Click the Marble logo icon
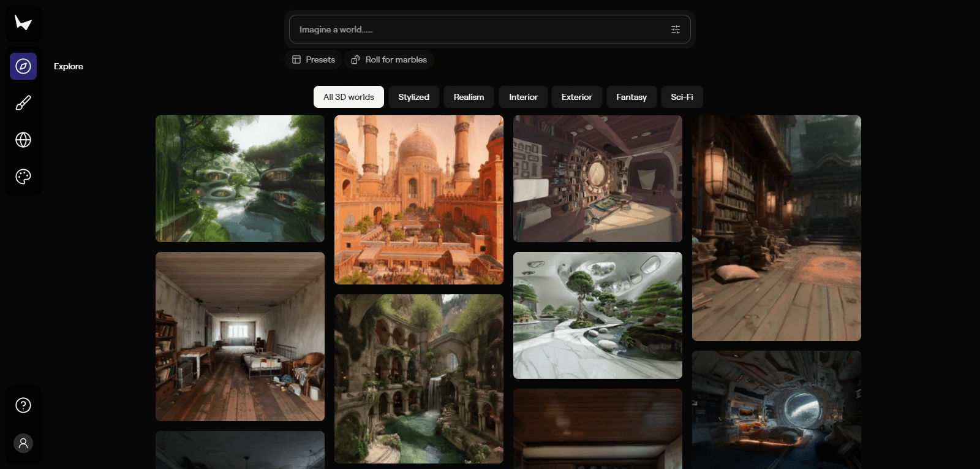 click(23, 23)
